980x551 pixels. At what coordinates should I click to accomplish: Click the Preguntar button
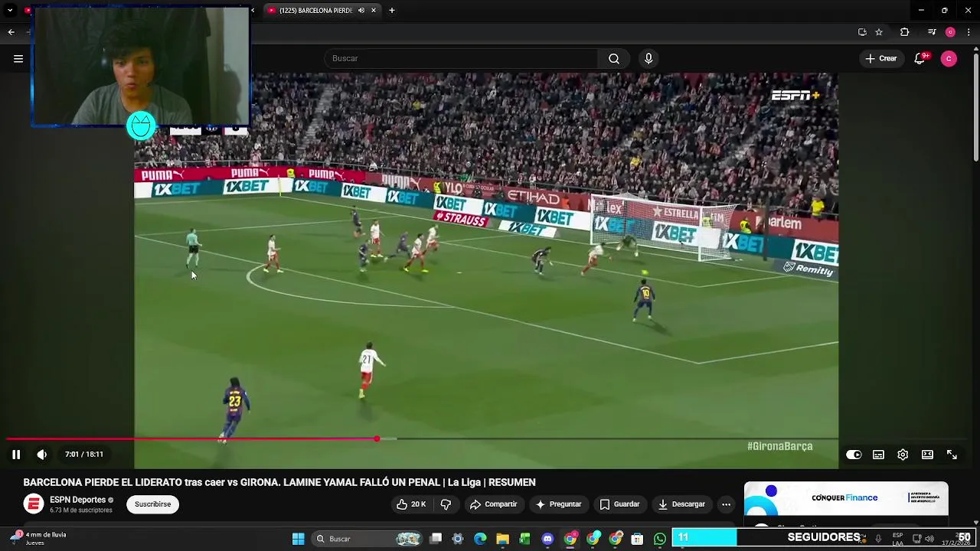click(x=558, y=504)
